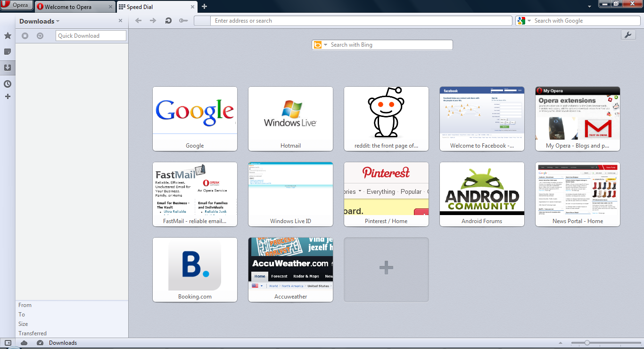This screenshot has width=644, height=349.
Task: Click the stop download icon
Action: pyautogui.click(x=25, y=36)
